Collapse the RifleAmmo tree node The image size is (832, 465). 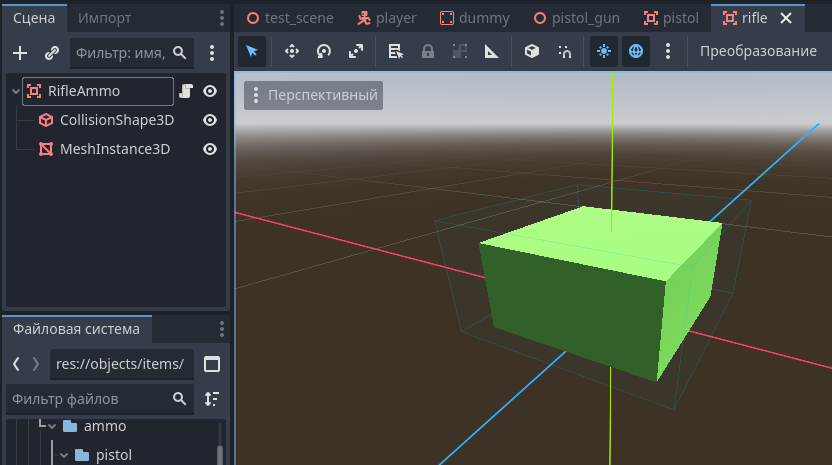click(x=15, y=91)
